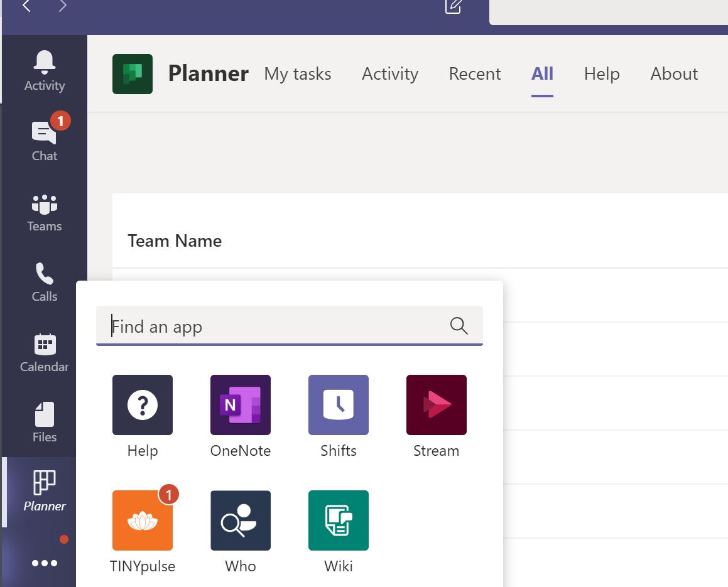The image size is (728, 587).
Task: Open the Recent tab
Action: (x=474, y=74)
